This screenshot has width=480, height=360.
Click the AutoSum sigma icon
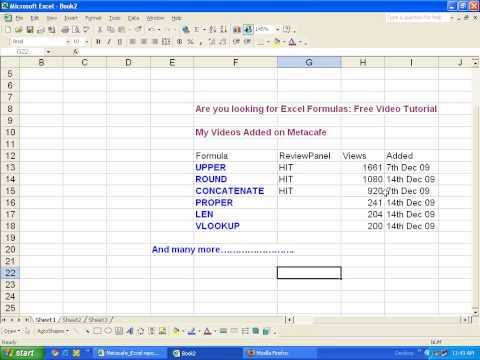point(197,30)
